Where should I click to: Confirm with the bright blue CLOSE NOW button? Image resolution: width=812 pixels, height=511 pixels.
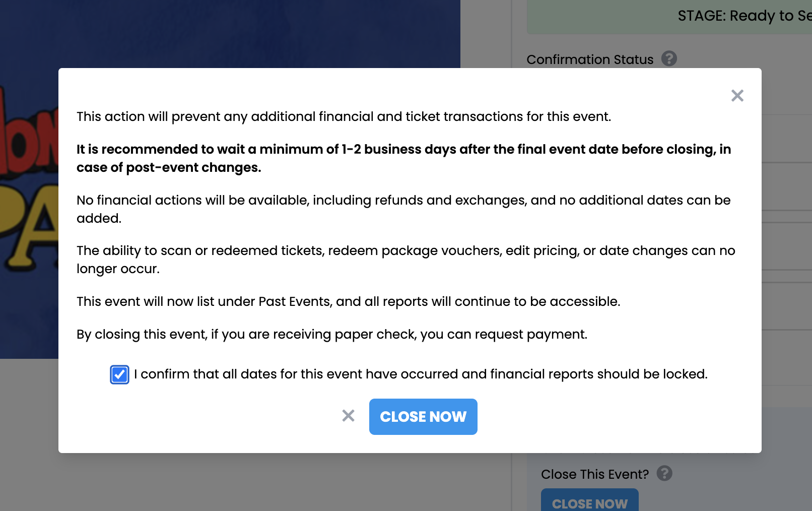(423, 417)
